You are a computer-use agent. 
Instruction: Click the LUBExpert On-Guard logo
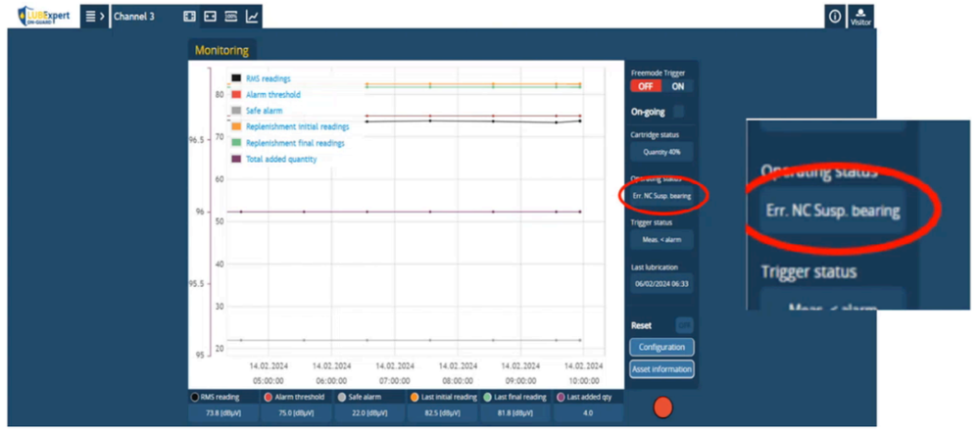click(x=44, y=16)
